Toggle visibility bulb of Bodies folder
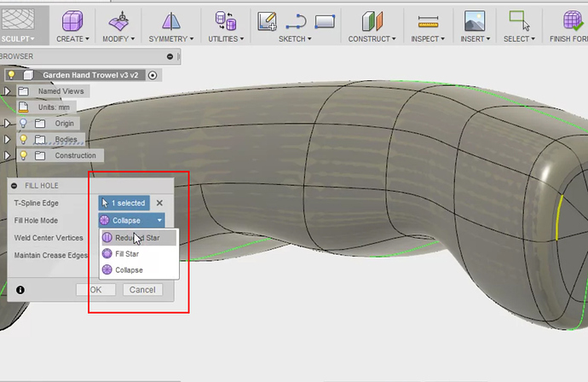 (24, 139)
